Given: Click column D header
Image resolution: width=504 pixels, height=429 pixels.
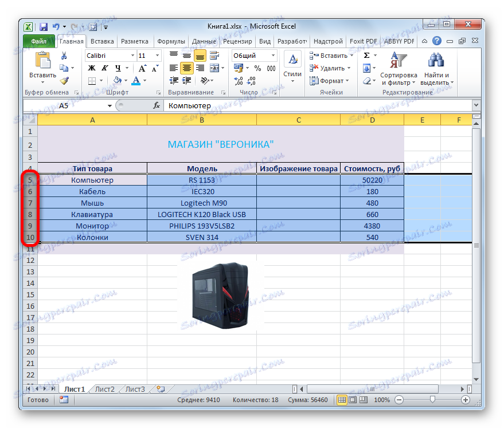Looking at the screenshot, I should [372, 120].
